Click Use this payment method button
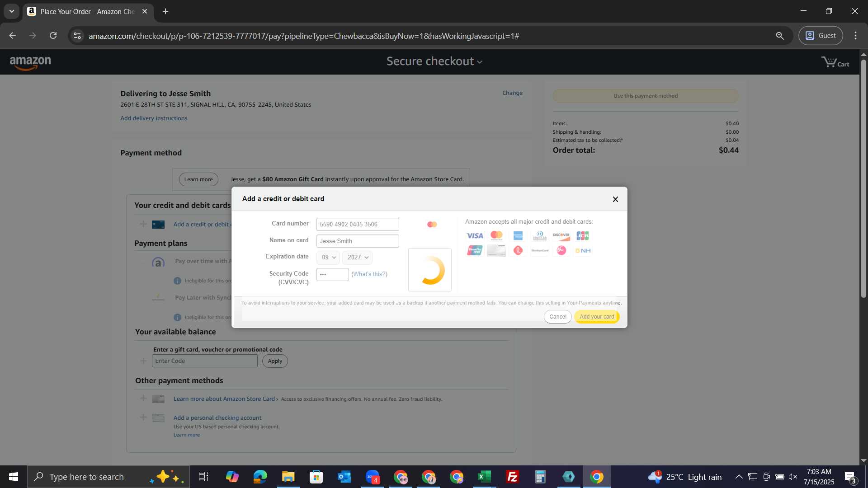This screenshot has height=488, width=868. 646,96
